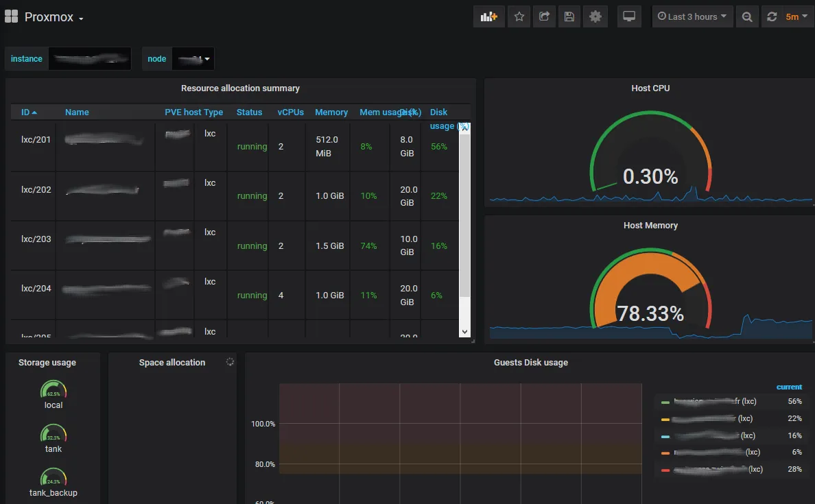Click the Add panel icon
This screenshot has width=815, height=504.
[x=488, y=16]
